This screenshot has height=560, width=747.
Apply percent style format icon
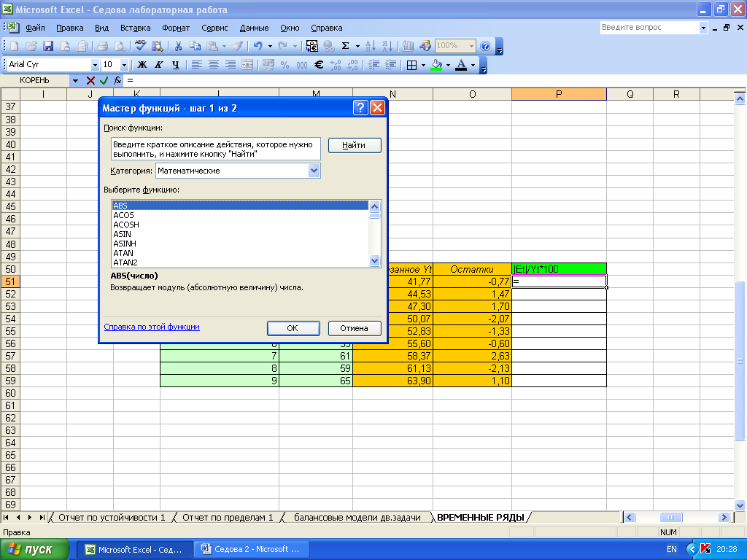(x=285, y=65)
